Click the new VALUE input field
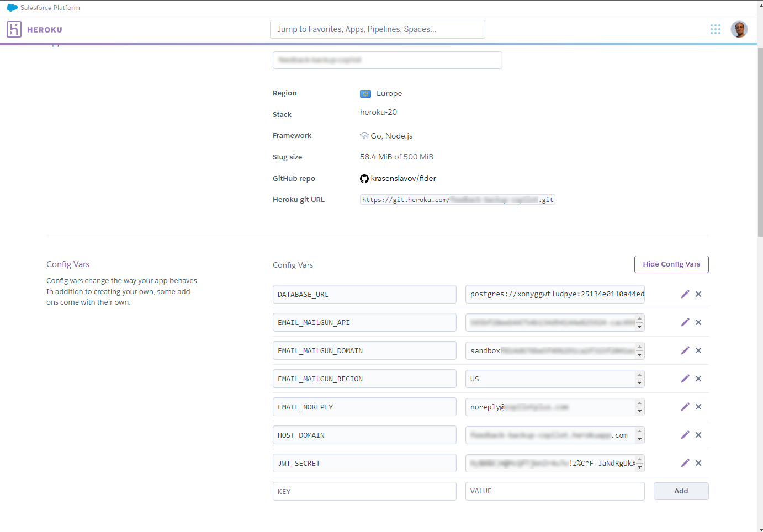 click(554, 491)
